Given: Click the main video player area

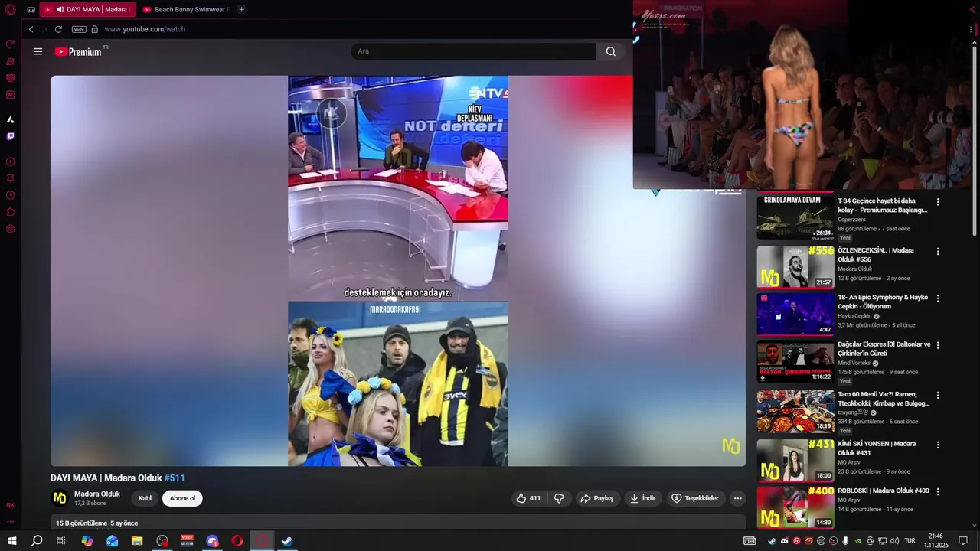Looking at the screenshot, I should click(x=398, y=270).
